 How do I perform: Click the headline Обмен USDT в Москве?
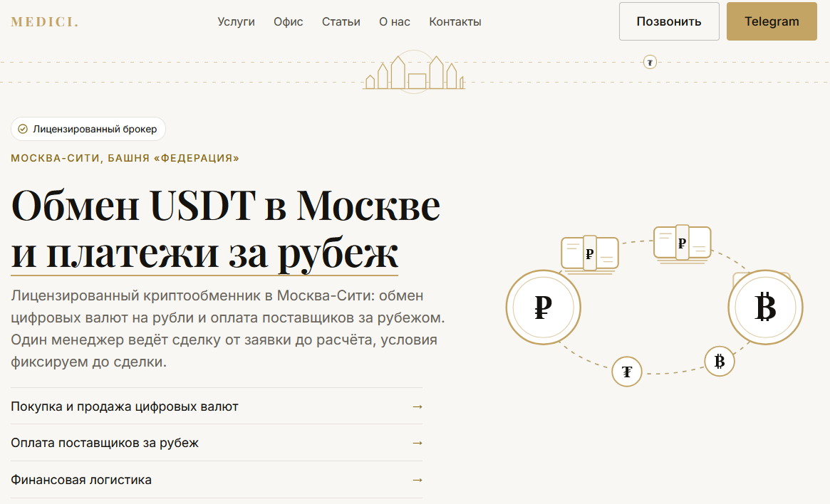pos(226,205)
